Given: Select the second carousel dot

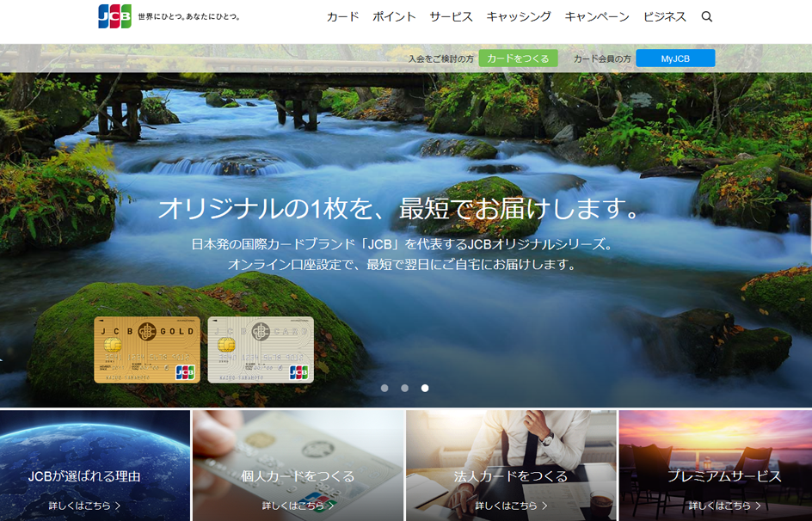Looking at the screenshot, I should [404, 388].
